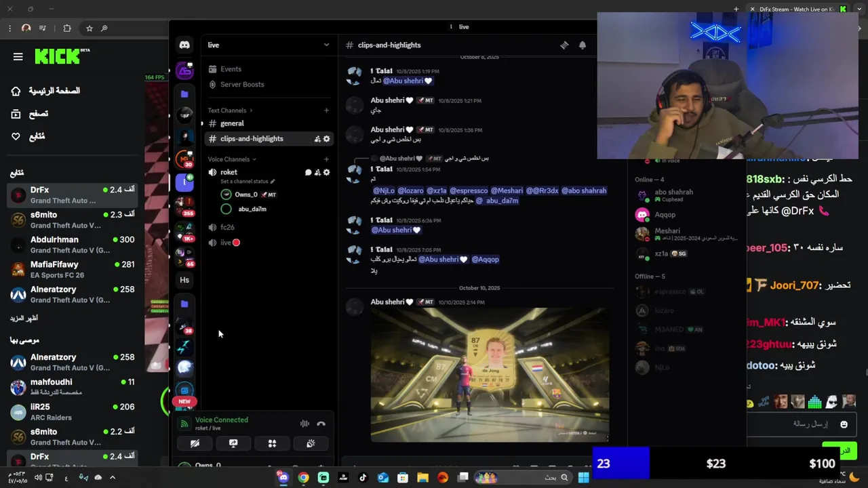The width and height of the screenshot is (868, 488).
Task: Collapse Text Channels category
Action: tap(230, 110)
